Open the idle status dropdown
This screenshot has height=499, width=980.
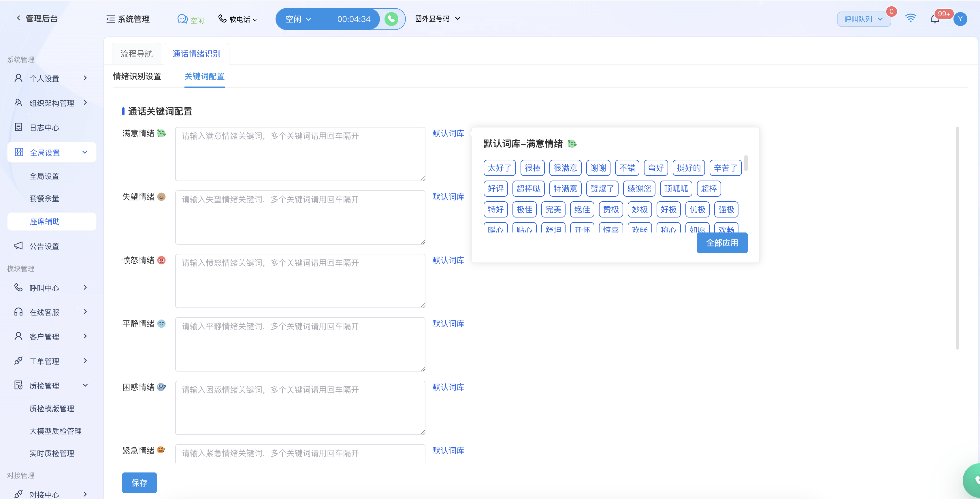(298, 19)
